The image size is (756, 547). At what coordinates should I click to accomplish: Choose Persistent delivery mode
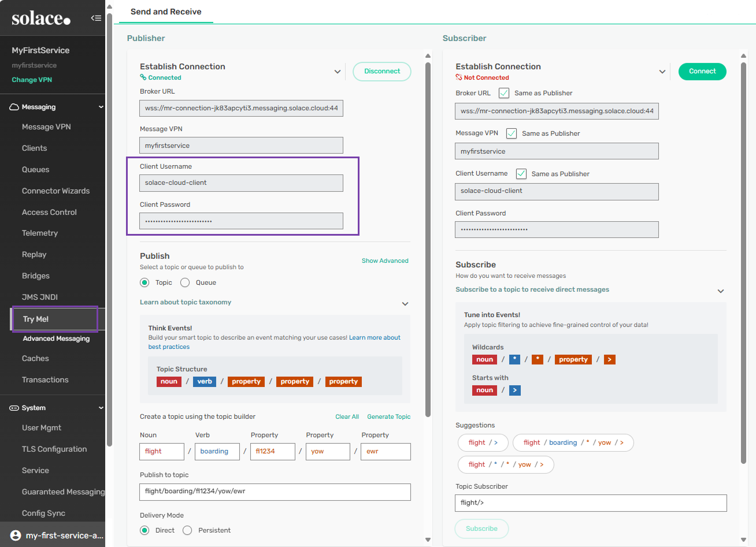187,530
